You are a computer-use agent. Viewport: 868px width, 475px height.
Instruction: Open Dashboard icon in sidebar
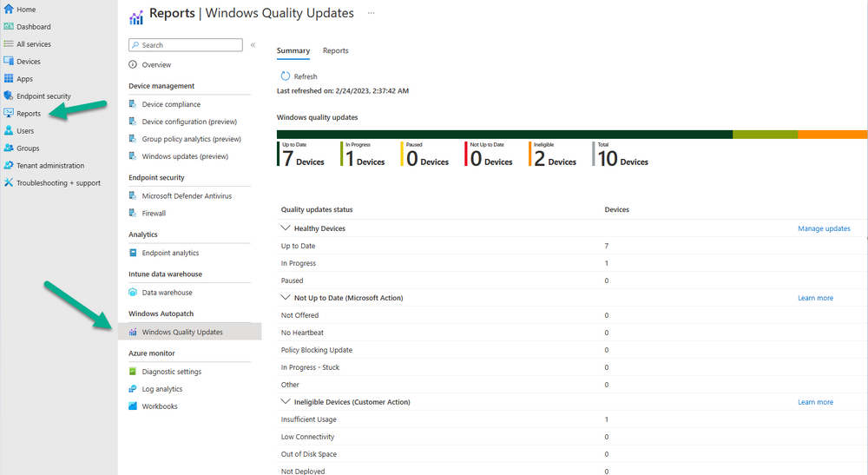[9, 26]
